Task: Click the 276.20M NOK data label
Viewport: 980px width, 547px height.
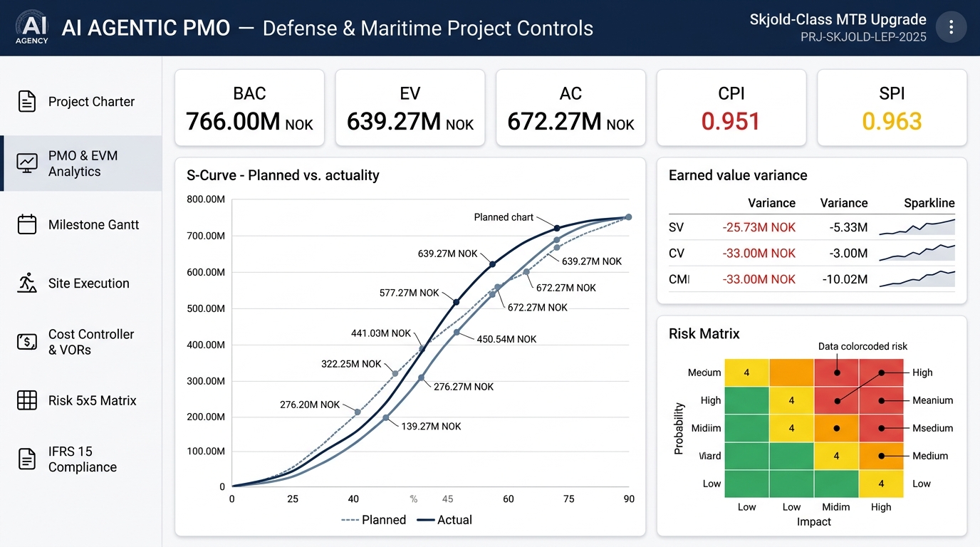Action: tap(310, 405)
